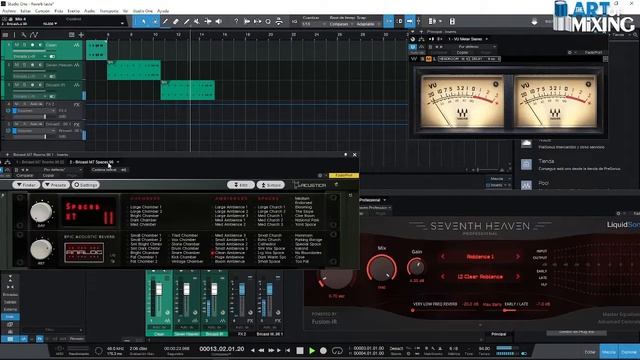640x360 pixels.
Task: Select the Vintage Chamber preset
Action: (187, 262)
